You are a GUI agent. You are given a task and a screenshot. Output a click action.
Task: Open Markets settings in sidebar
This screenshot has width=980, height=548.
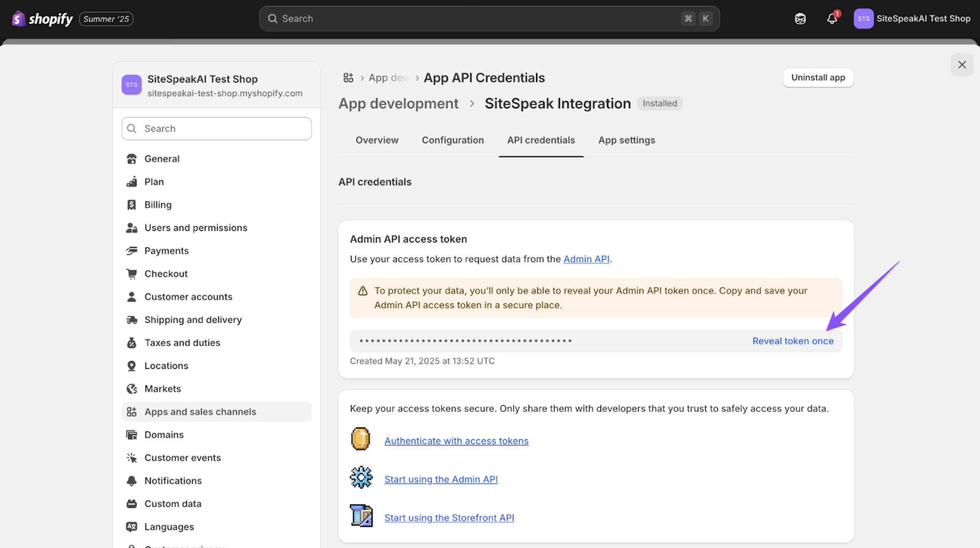pos(162,389)
